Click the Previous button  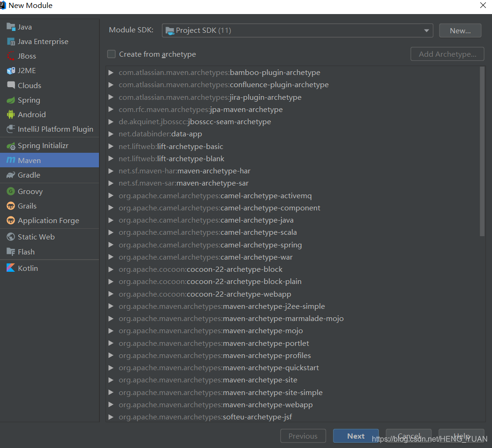pos(303,436)
